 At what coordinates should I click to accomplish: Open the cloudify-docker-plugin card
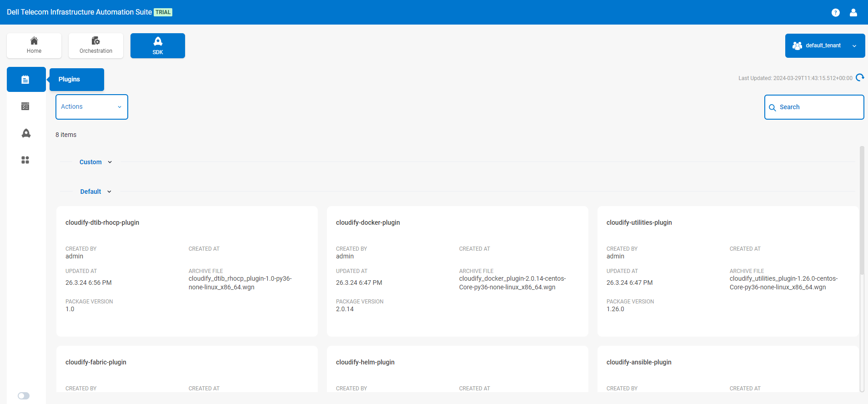[457, 271]
